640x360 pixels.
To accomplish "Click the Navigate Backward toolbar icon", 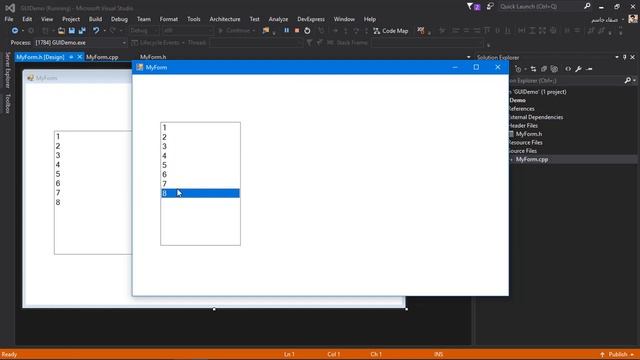I will tap(15, 31).
